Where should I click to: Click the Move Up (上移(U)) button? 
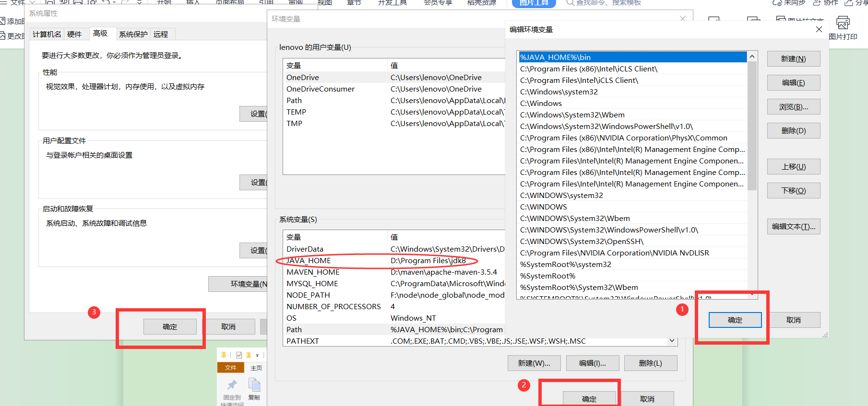click(793, 166)
